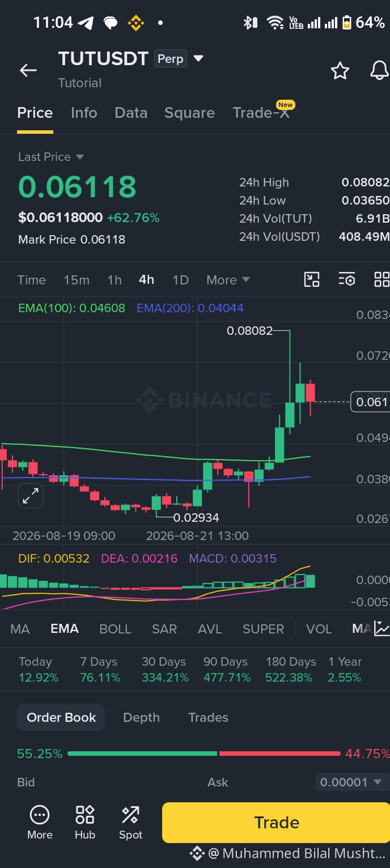Toggle the BOLL indicator
Image resolution: width=390 pixels, height=868 pixels.
(115, 629)
